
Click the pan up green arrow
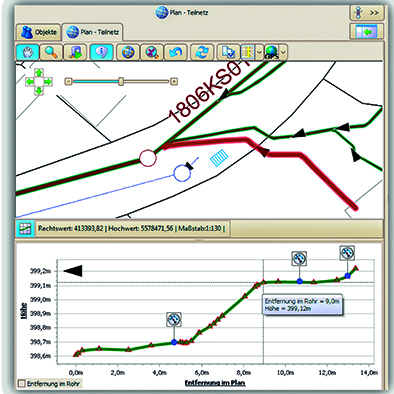(39, 73)
